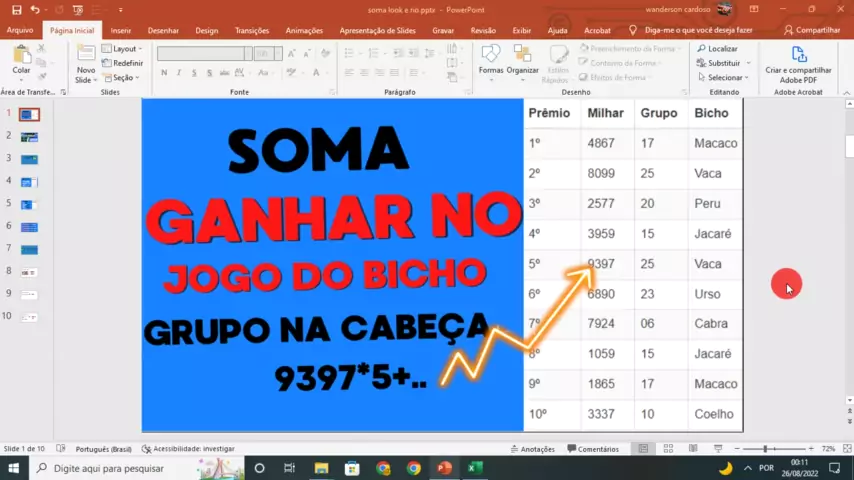Toggle the Comentários pane in status bar

tap(592, 449)
